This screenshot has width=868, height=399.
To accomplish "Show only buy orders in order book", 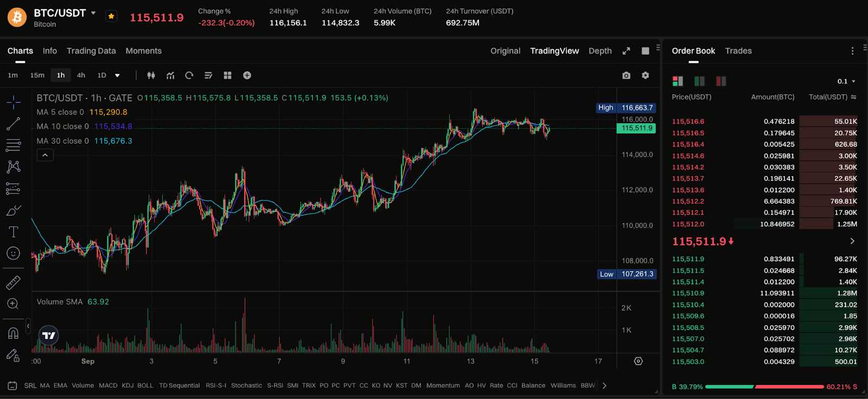I will [699, 81].
